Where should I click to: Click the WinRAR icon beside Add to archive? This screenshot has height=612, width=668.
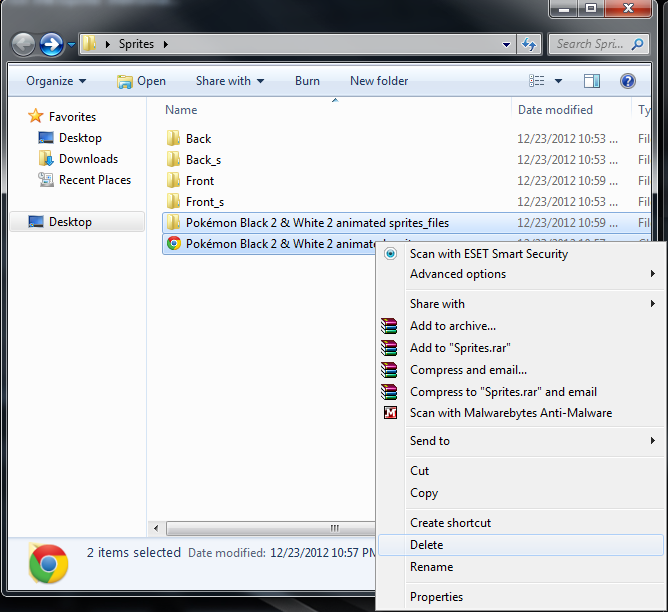coord(390,326)
